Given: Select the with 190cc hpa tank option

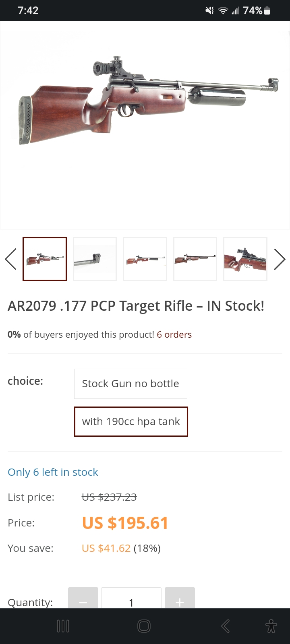Looking at the screenshot, I should 131,421.
